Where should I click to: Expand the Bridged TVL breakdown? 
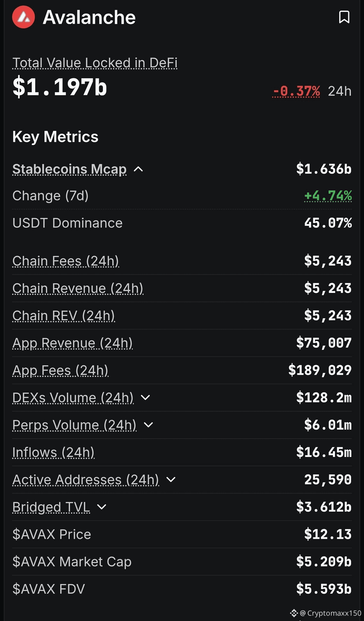click(102, 507)
